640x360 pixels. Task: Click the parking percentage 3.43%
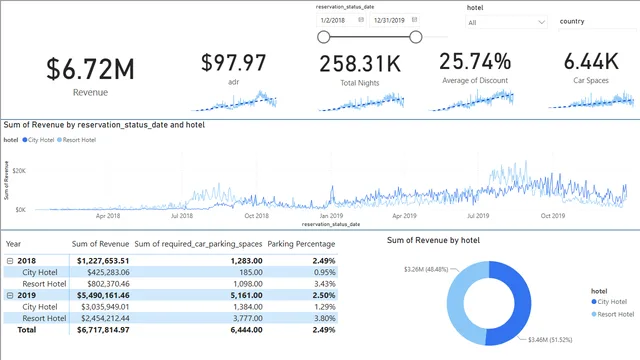[324, 284]
